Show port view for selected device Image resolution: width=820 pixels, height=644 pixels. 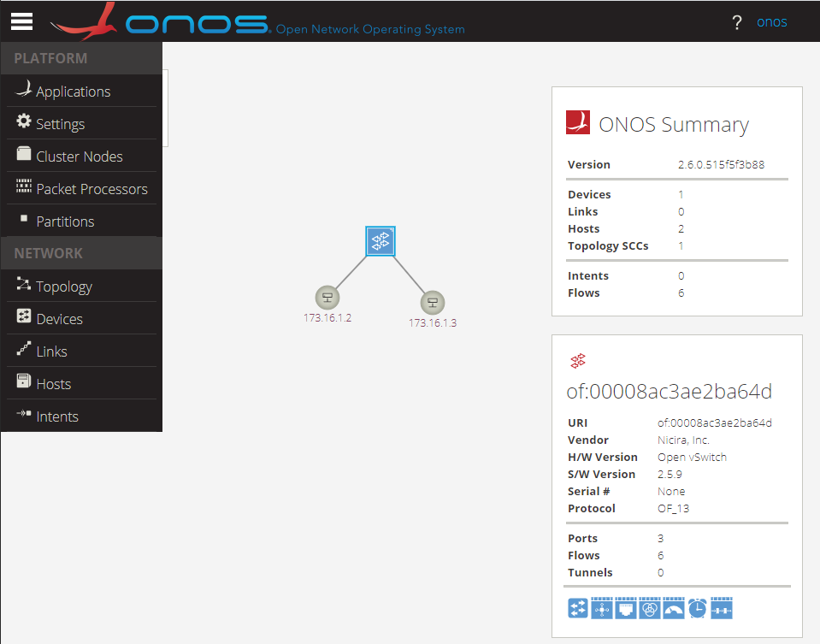coord(626,608)
